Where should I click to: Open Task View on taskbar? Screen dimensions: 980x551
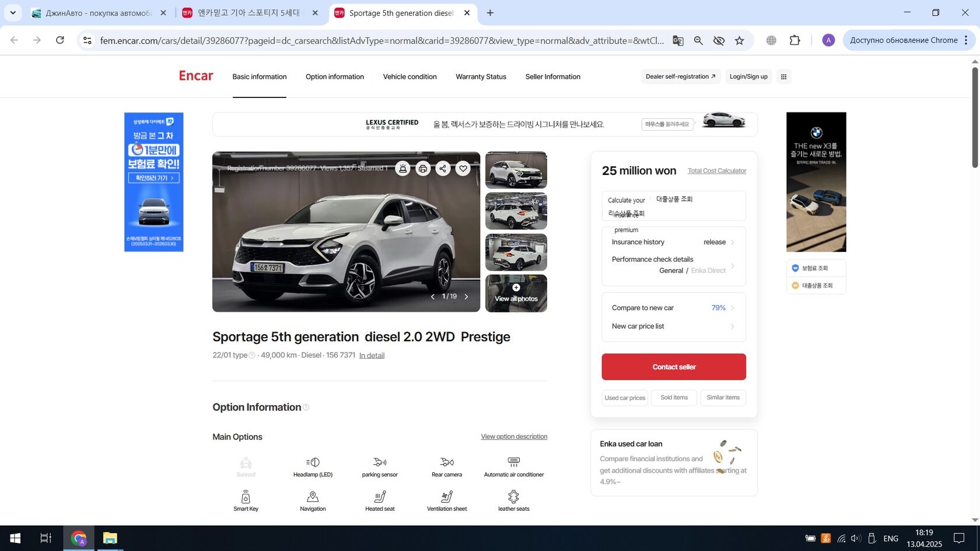click(x=45, y=538)
